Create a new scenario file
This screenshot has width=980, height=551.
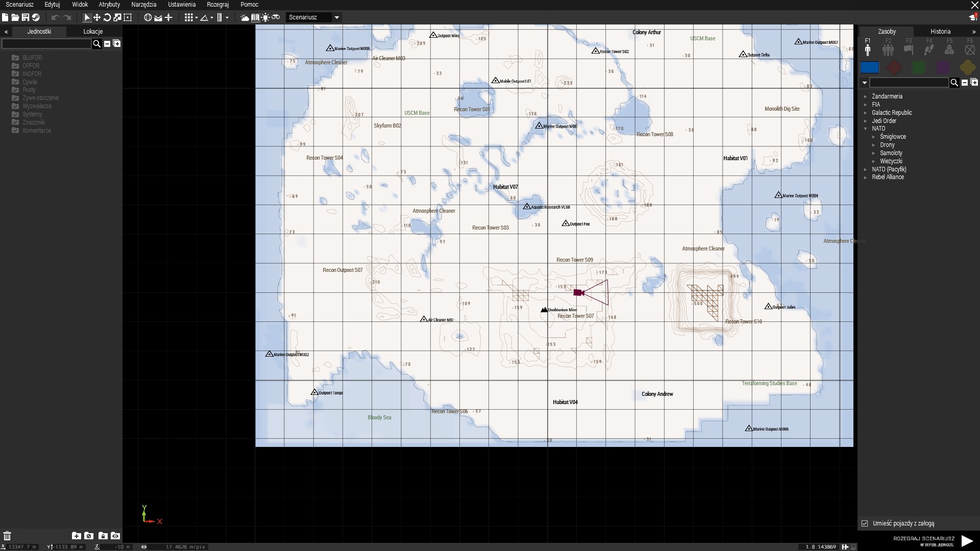point(5,17)
